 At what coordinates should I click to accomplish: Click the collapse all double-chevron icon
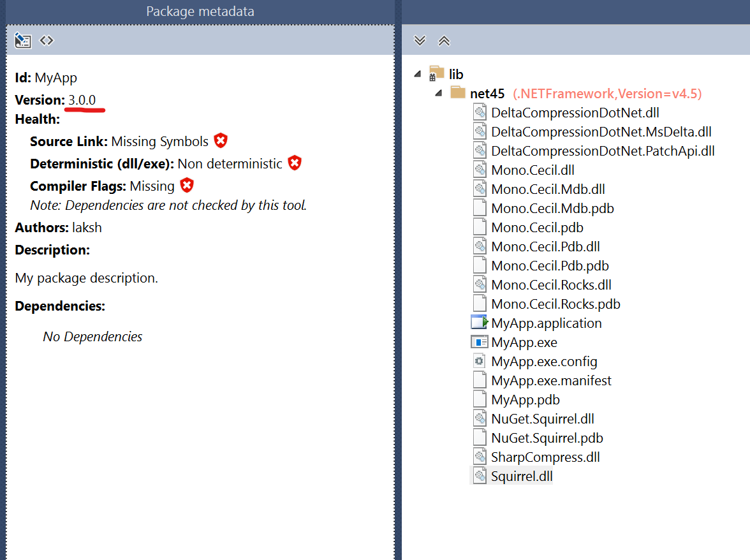coord(445,41)
